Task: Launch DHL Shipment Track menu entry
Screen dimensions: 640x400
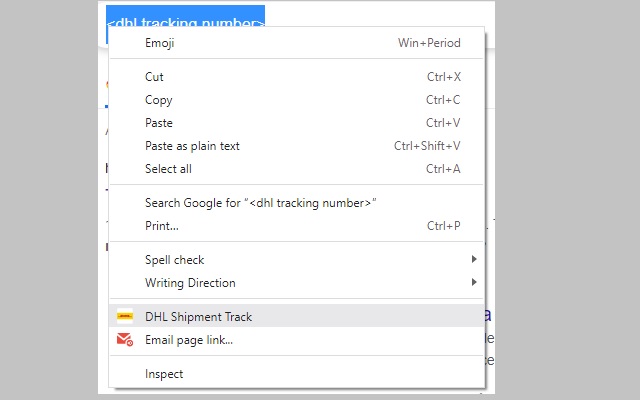Action: click(x=198, y=317)
